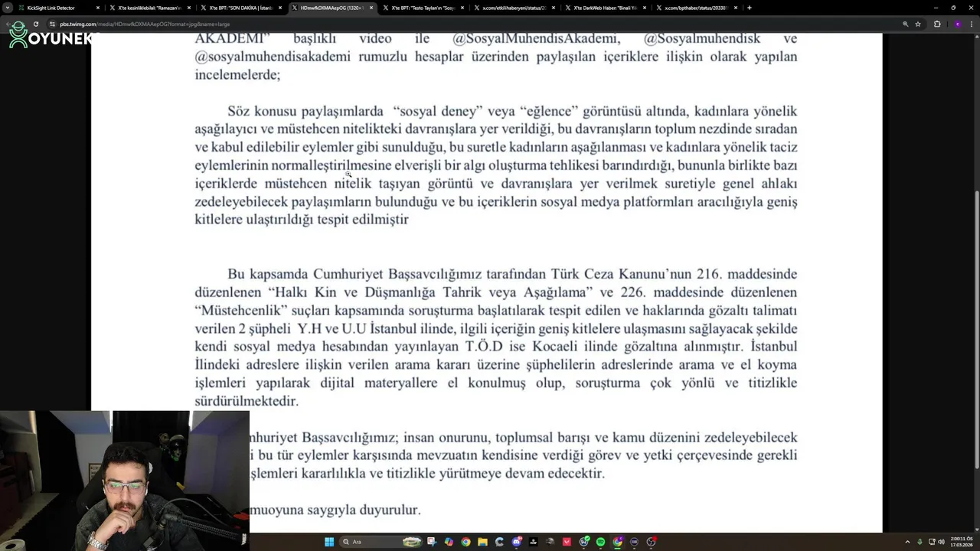The height and width of the screenshot is (551, 980).
Task: Click the green download tray icon
Action: point(920,542)
